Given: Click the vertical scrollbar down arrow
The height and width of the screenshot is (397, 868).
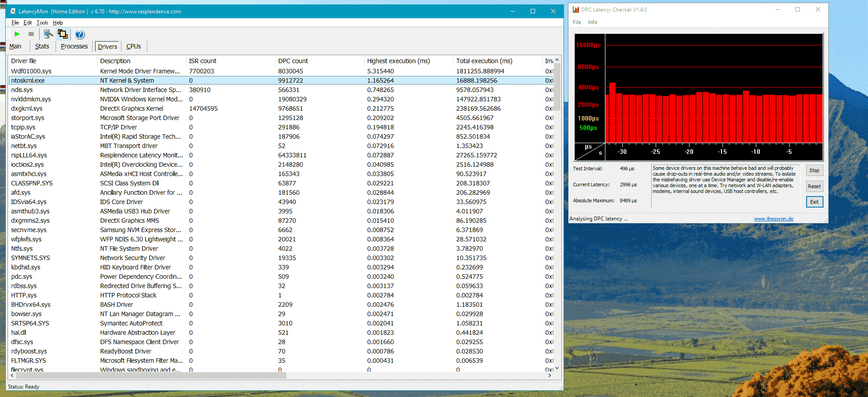Looking at the screenshot, I should coord(557,369).
